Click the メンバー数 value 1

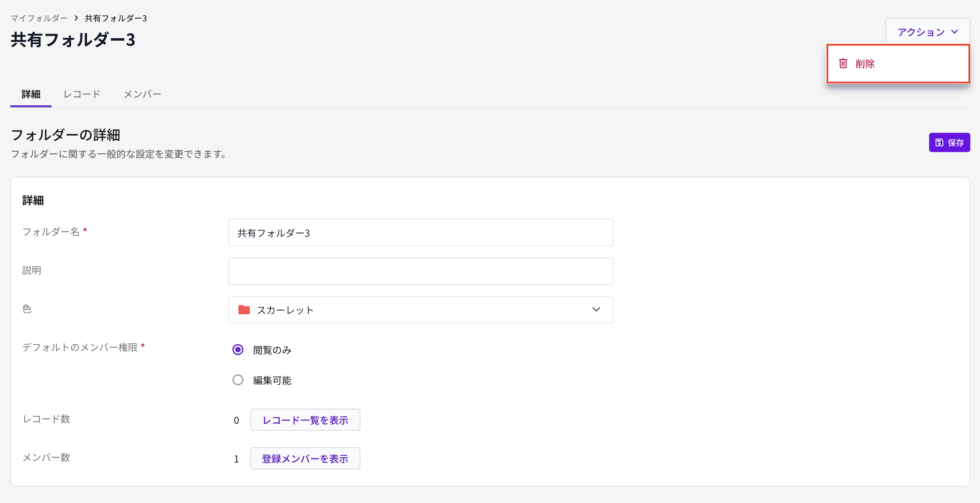click(x=236, y=459)
